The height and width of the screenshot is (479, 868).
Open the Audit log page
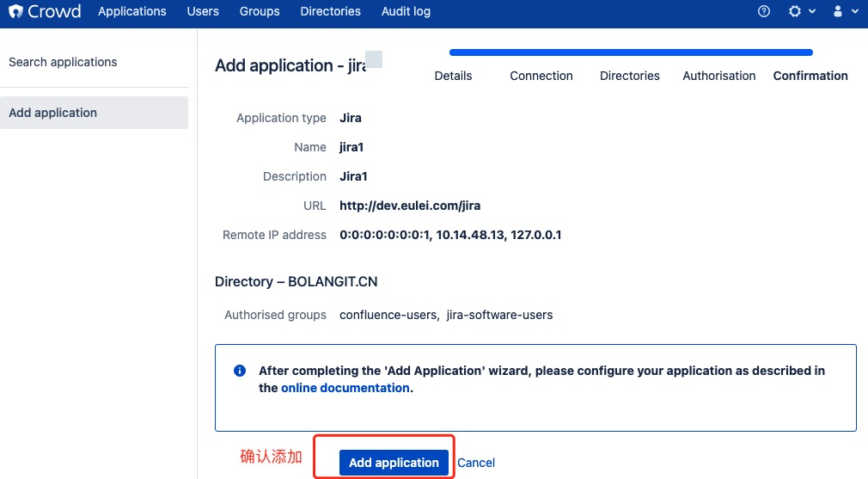click(406, 11)
